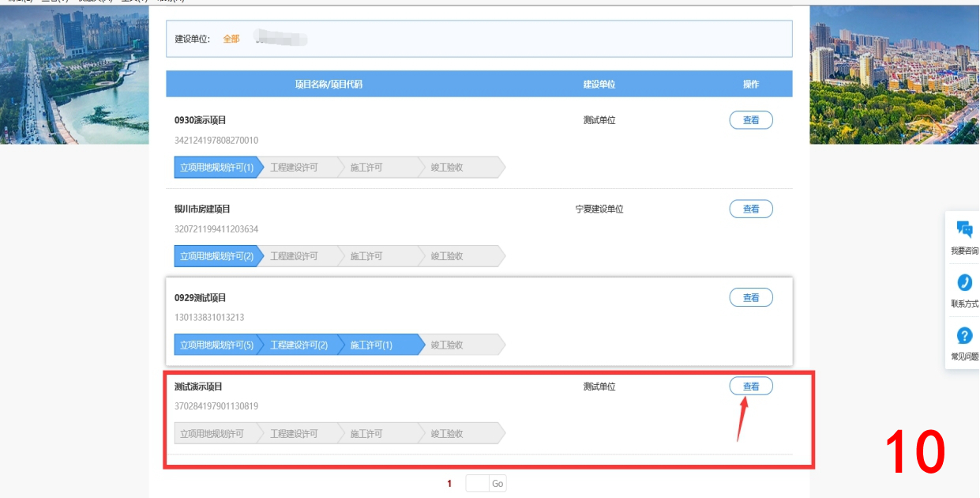
Task: Switch to 工程建设许可(2) stage of 0929测试项目
Action: point(299,345)
